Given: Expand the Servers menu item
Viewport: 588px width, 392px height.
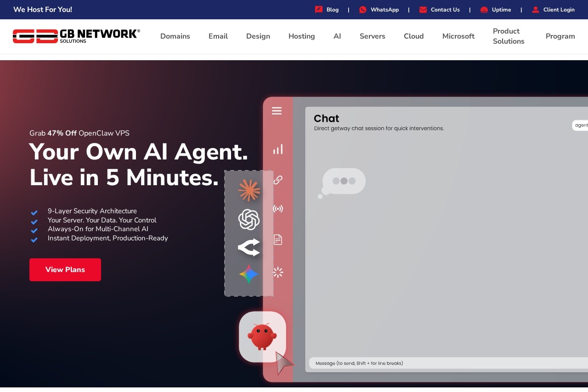Looking at the screenshot, I should coord(372,36).
